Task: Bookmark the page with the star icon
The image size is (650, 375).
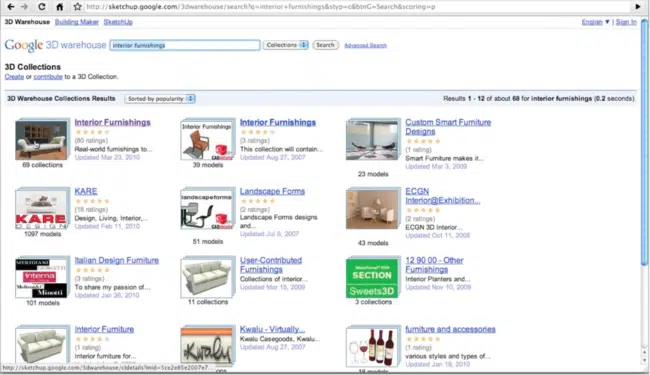Action: click(x=78, y=7)
